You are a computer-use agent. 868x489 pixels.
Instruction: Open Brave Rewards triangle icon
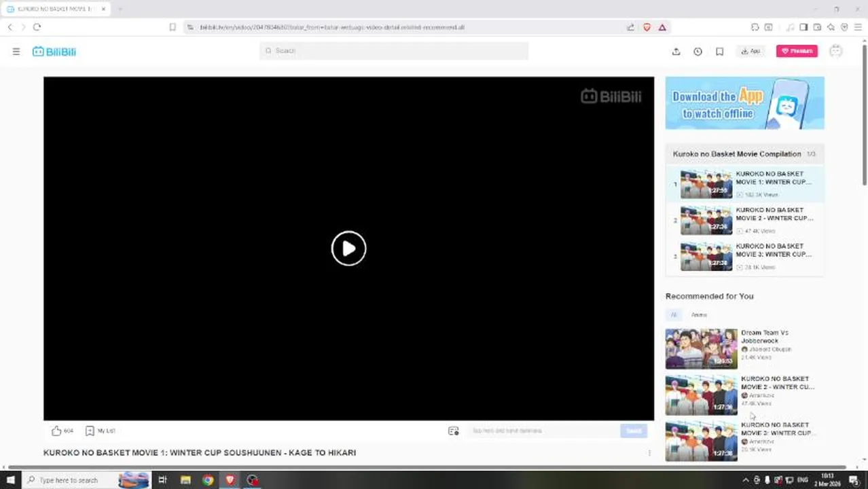(x=662, y=27)
